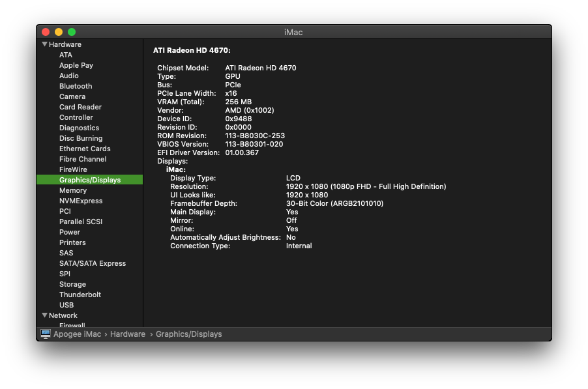Collapse the Hardware section triangle
This screenshot has width=588, height=389.
[44, 44]
